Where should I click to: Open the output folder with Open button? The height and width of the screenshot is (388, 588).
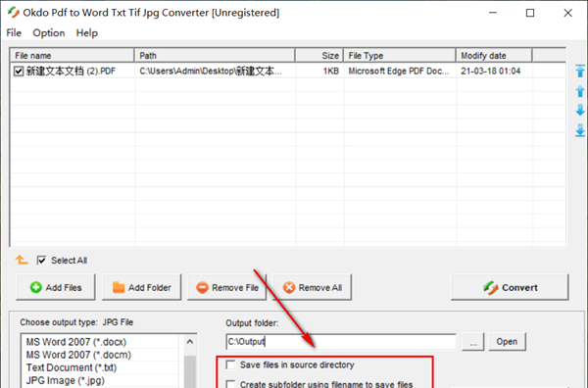point(507,342)
